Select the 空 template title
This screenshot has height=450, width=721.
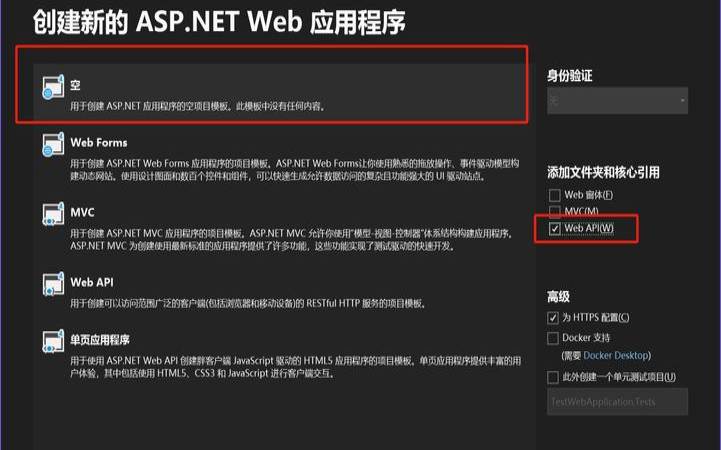tap(75, 85)
